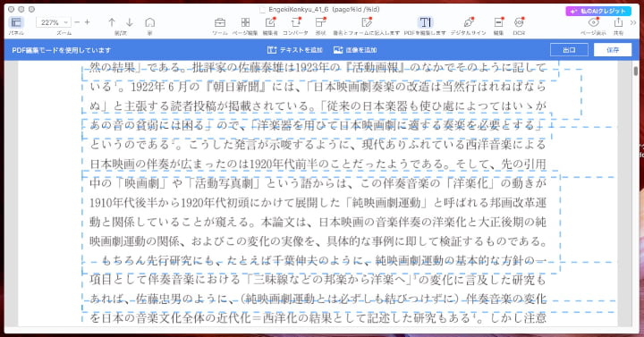
Task: Open the デジタルサイン digital sign tool
Action: click(468, 22)
